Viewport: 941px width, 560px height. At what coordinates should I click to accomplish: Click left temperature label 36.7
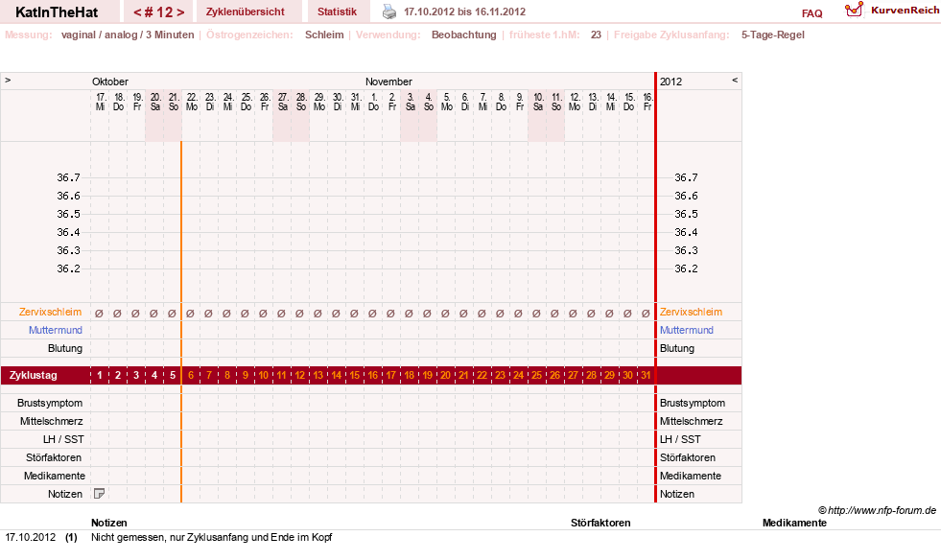tap(68, 177)
